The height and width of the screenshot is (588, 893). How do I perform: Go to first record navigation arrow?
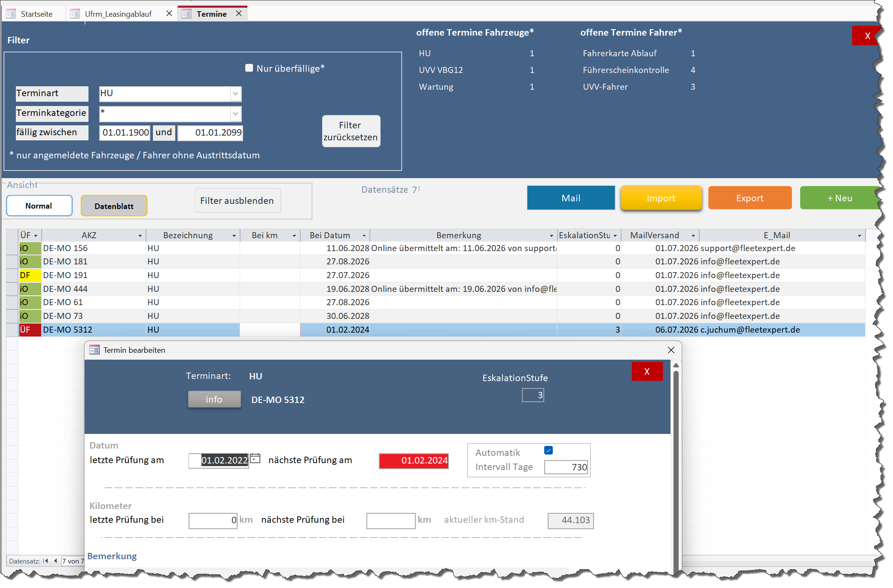point(46,561)
